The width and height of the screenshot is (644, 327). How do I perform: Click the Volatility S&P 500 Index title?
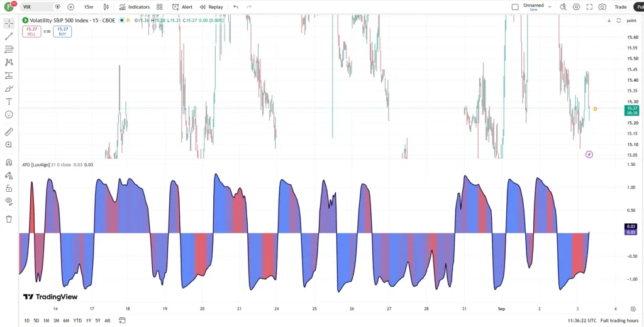72,20
